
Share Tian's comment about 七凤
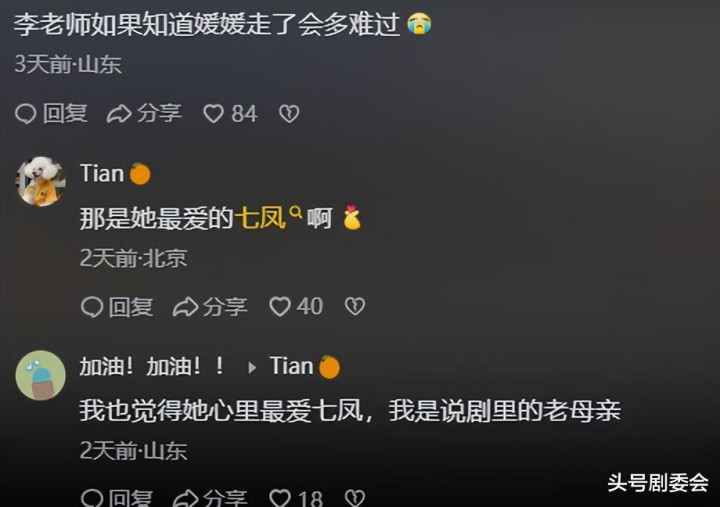pos(210,306)
